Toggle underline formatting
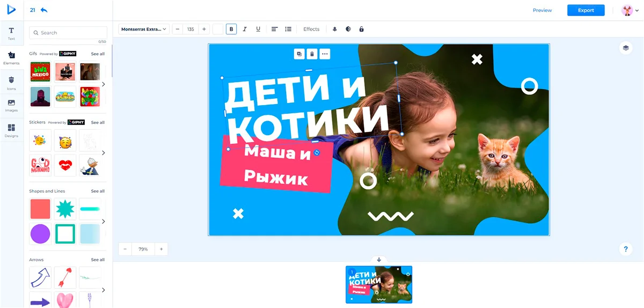 [258, 29]
